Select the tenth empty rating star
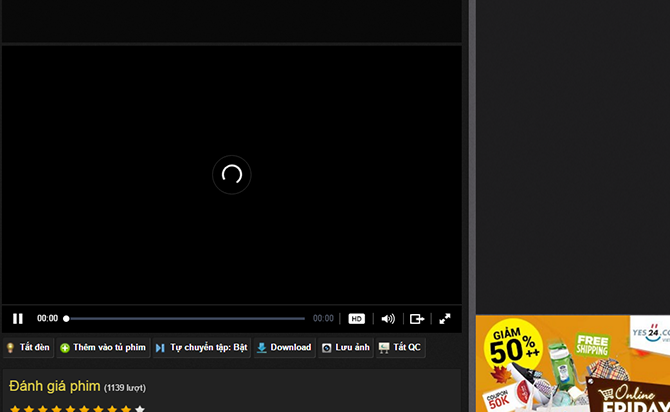Image resolution: width=670 pixels, height=412 pixels. click(140, 408)
